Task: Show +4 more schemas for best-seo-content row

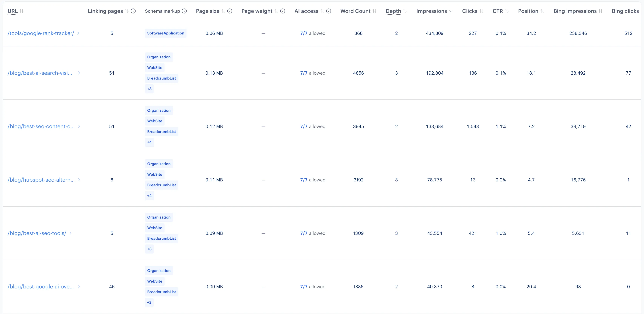Action: 149,142
